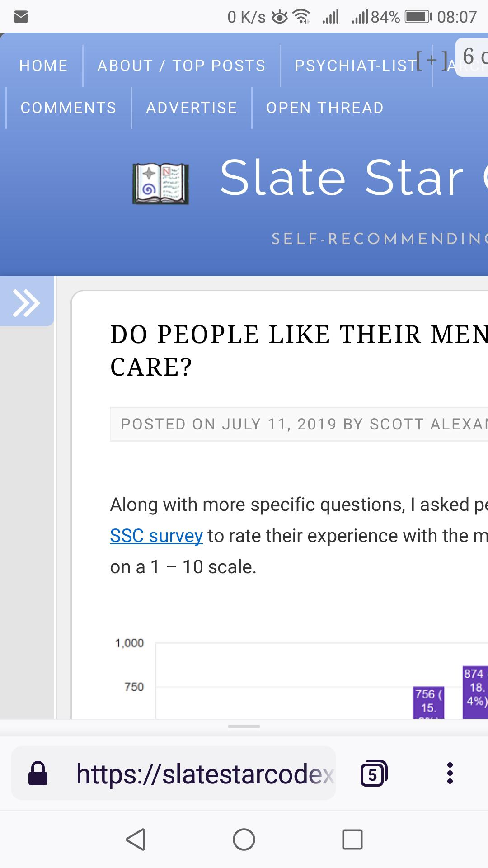Tap the Android back navigation triangle

pyautogui.click(x=136, y=840)
